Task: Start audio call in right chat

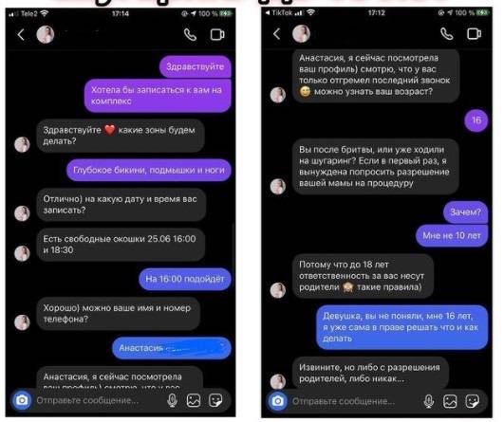Action: pyautogui.click(x=446, y=33)
